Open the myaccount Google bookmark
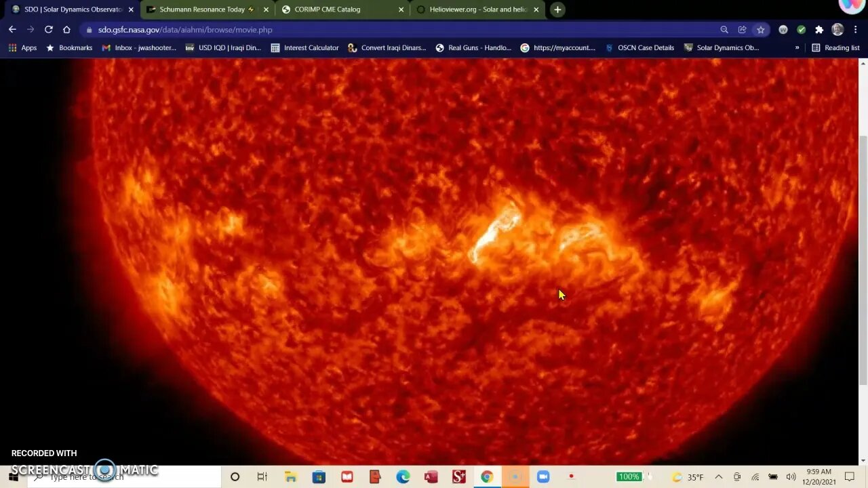This screenshot has width=868, height=488. click(558, 48)
